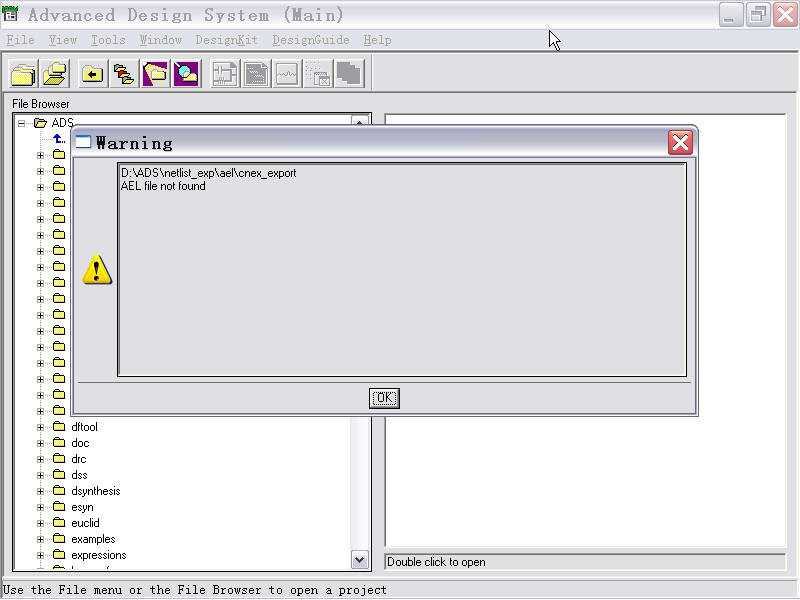Expand the dftool folder node
This screenshot has height=600, width=800.
click(40, 427)
